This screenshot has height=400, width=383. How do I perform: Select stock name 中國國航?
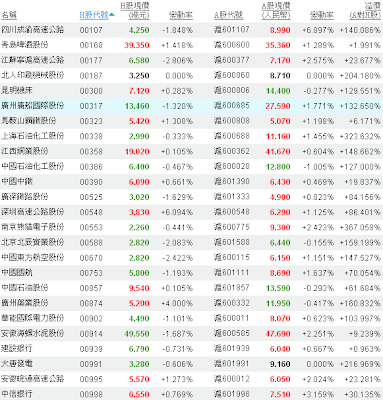(17, 272)
